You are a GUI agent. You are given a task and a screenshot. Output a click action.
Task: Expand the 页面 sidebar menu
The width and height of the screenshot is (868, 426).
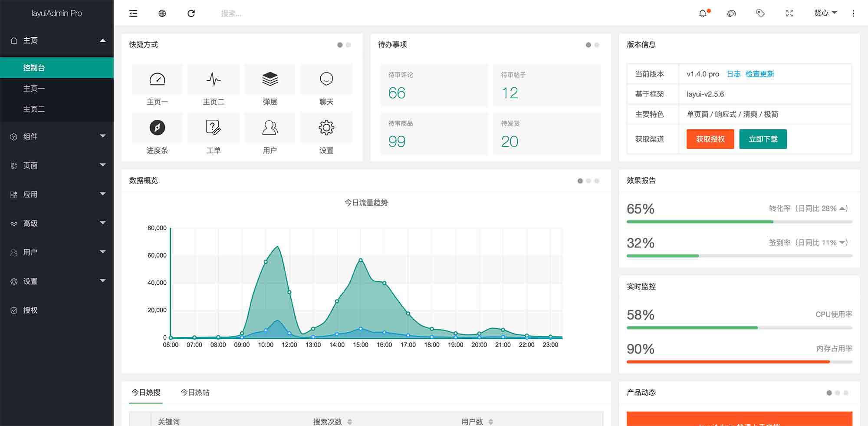[57, 165]
